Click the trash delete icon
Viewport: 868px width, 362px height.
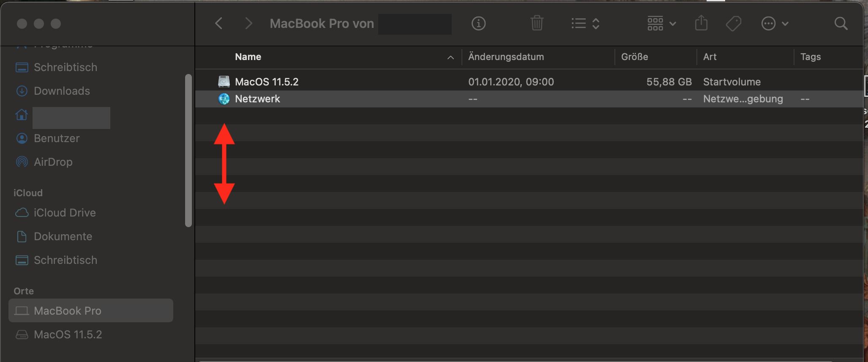pyautogui.click(x=537, y=24)
